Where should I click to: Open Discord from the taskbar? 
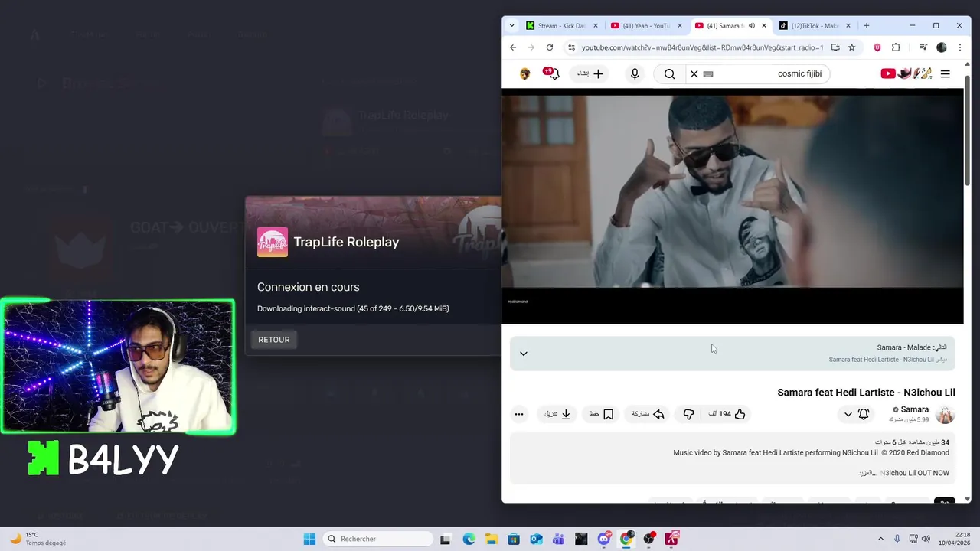click(x=604, y=539)
